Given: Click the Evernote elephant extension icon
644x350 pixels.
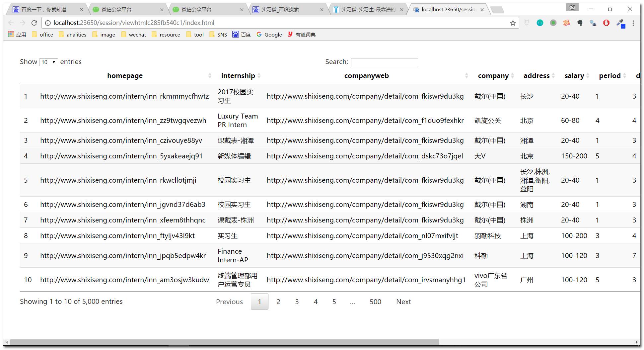Looking at the screenshot, I should click(580, 23).
